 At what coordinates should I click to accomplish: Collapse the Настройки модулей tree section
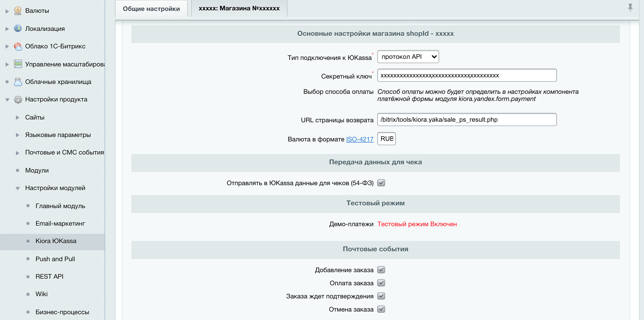[18, 188]
